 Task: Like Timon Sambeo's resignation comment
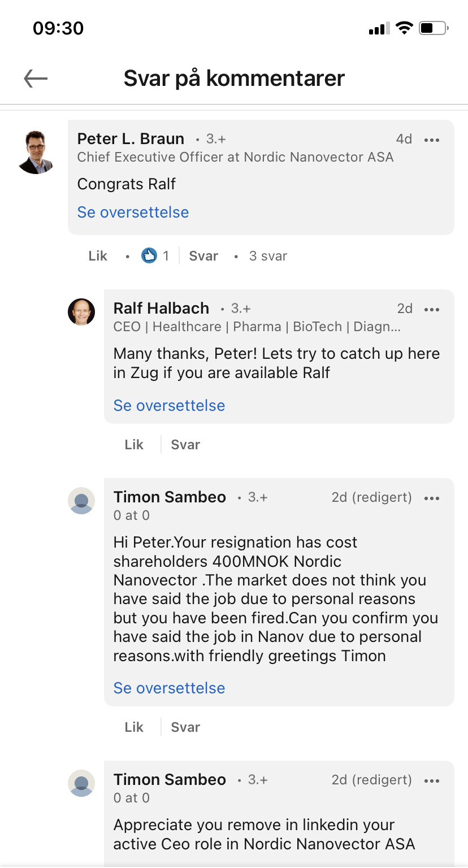pyautogui.click(x=134, y=727)
